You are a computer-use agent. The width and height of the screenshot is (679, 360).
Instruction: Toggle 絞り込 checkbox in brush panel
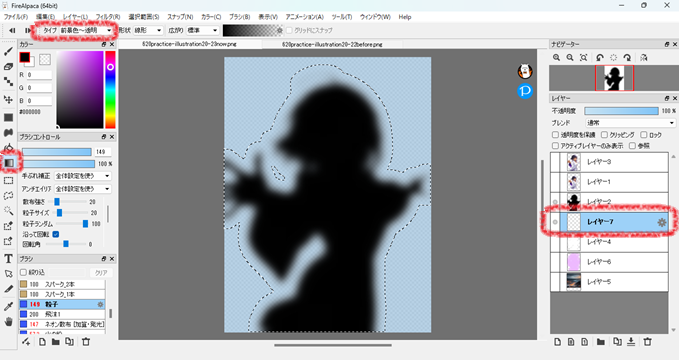tap(23, 272)
